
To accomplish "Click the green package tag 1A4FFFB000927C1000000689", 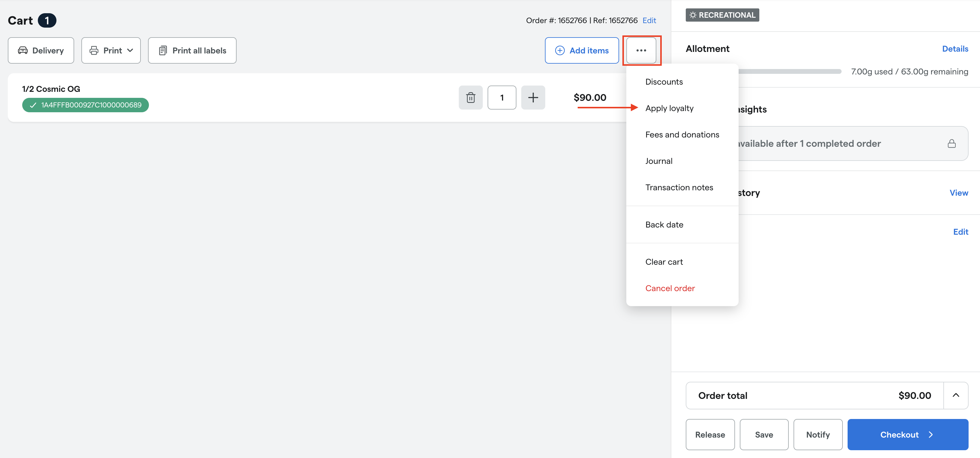I will [x=85, y=105].
